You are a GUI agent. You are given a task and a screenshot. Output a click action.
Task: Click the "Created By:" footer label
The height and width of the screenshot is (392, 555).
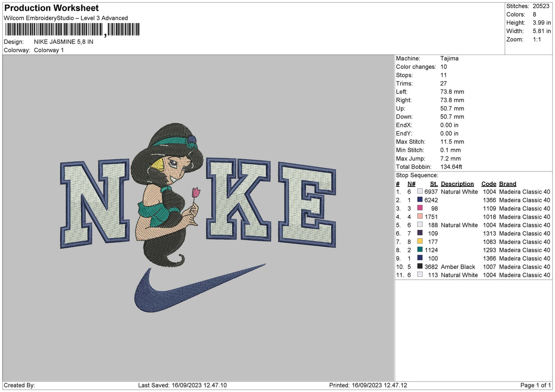19,386
